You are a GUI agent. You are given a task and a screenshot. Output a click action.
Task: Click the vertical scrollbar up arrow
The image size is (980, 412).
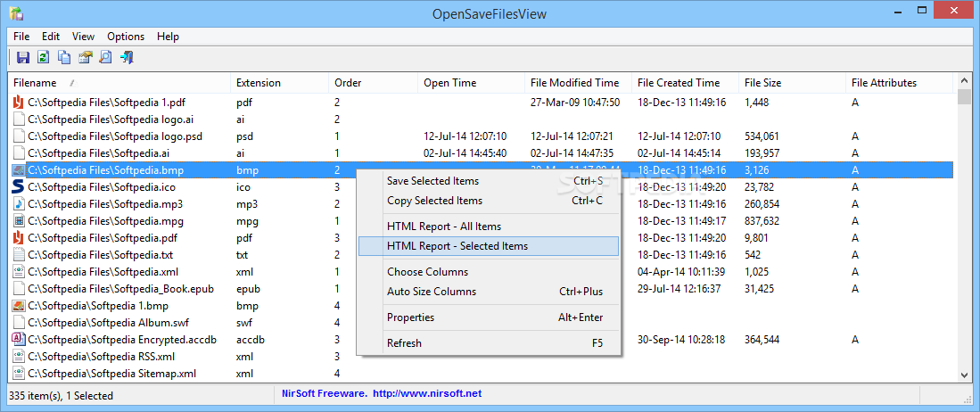(964, 80)
